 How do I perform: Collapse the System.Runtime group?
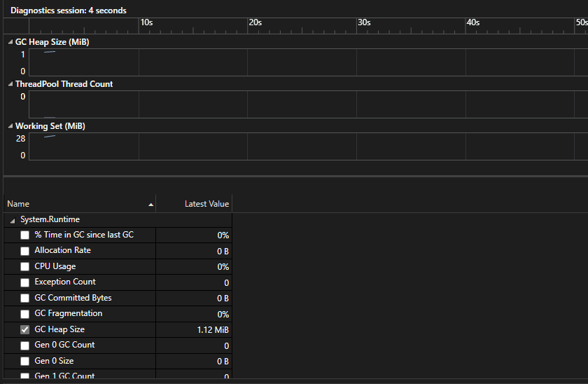point(13,220)
